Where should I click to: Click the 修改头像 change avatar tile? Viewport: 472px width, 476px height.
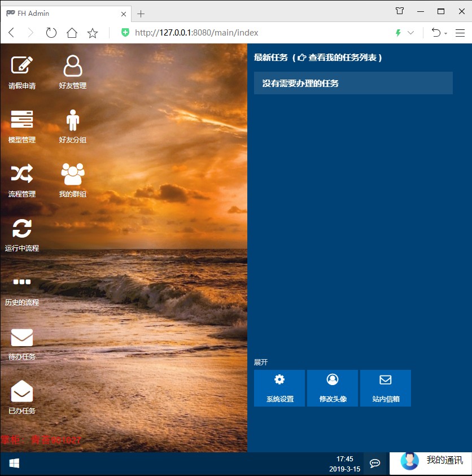point(333,388)
